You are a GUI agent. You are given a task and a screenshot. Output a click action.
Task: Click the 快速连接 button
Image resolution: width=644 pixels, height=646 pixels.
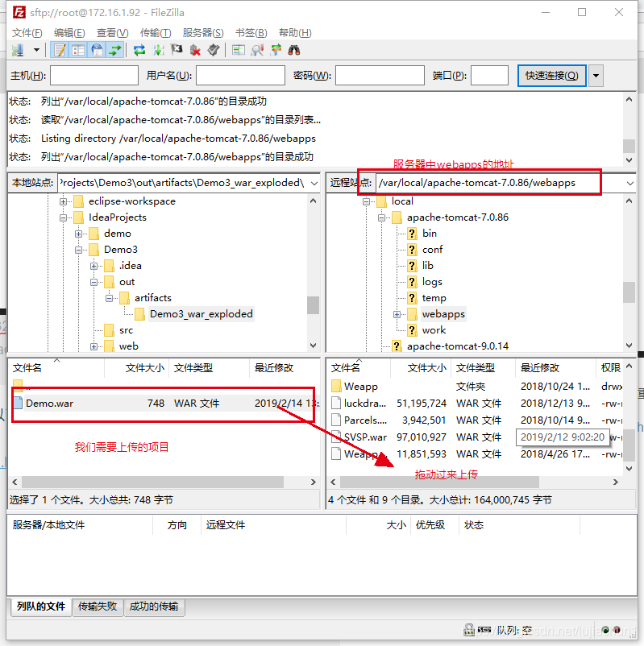[x=551, y=76]
